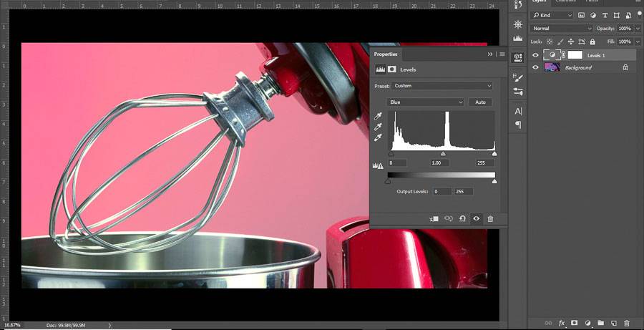Delete the Levels adjustment layer via Properties trash

(490, 218)
